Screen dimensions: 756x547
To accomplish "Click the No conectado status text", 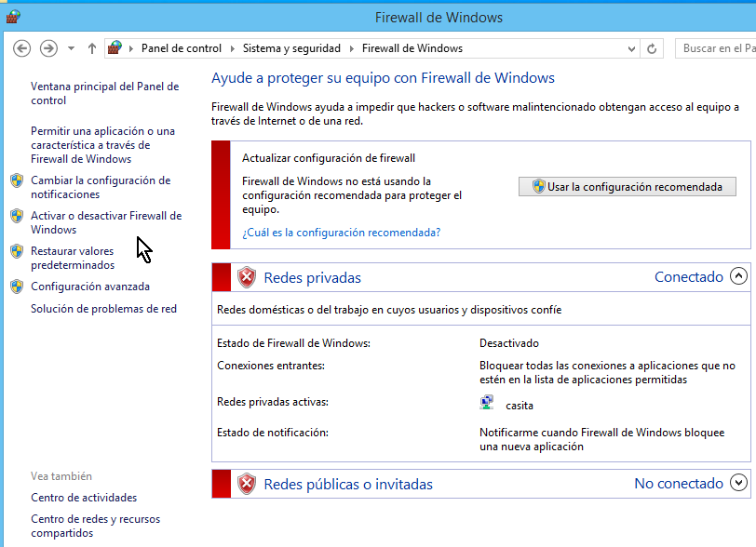I will [679, 483].
